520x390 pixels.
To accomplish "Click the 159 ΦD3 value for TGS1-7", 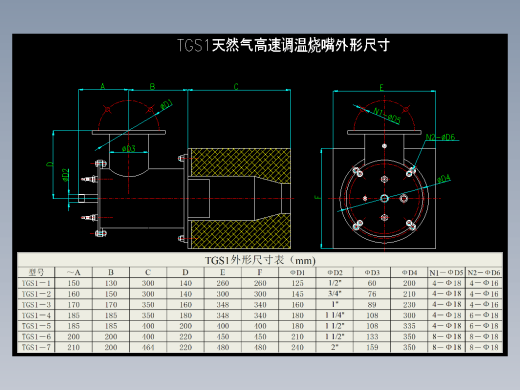I will [372, 347].
